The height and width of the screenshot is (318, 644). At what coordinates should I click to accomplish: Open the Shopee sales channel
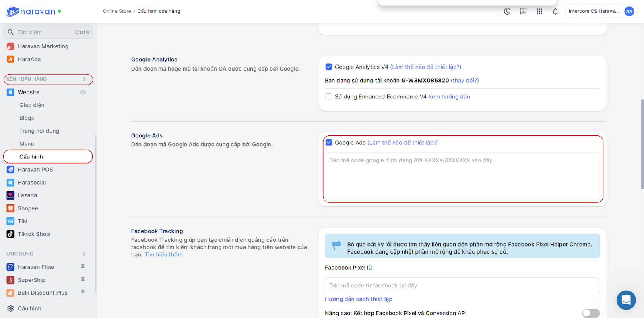pos(28,208)
